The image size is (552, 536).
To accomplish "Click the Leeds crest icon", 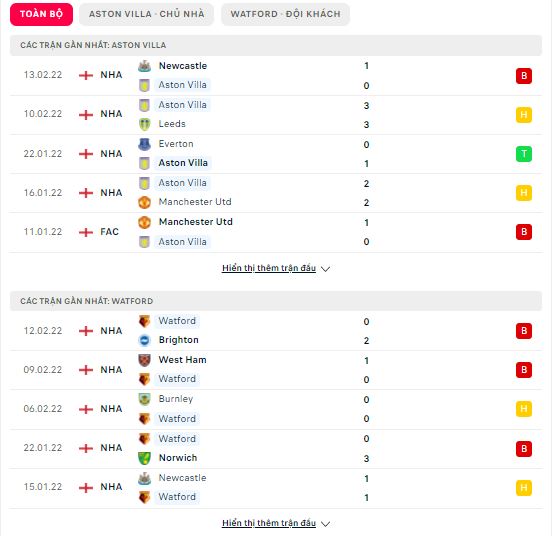I will tap(144, 124).
